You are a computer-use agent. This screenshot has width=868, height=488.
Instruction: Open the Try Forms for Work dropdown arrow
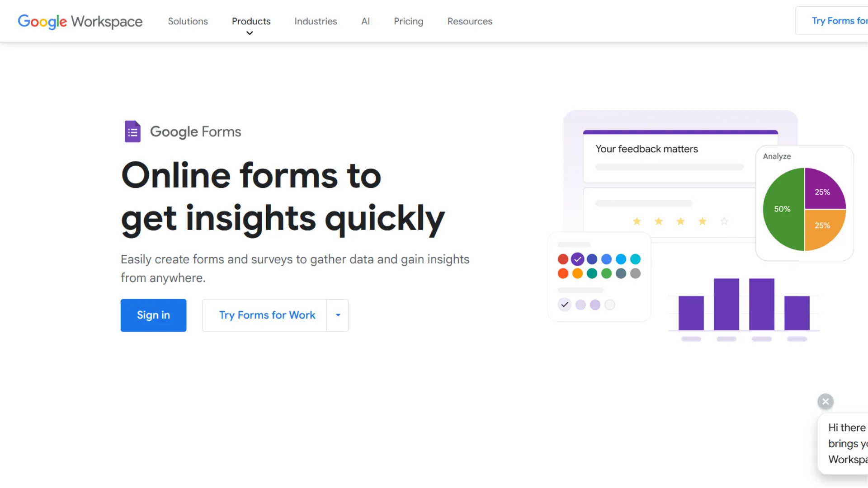click(x=337, y=315)
